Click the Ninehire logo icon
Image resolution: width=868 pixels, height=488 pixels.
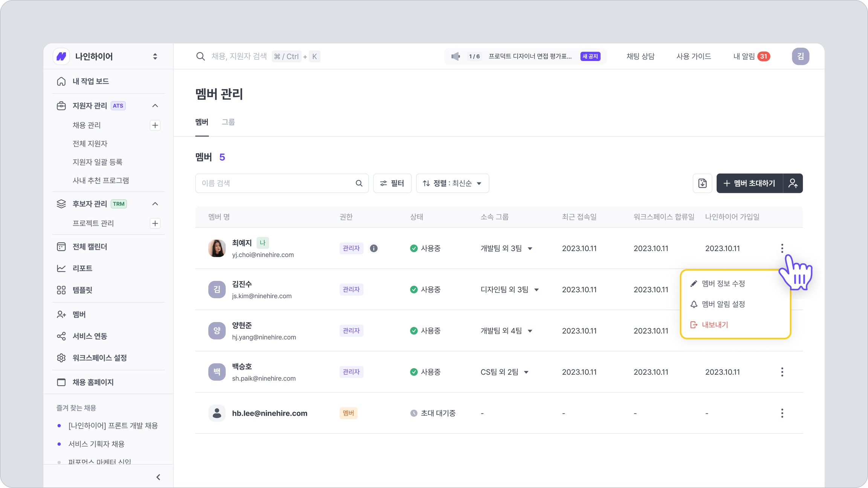(x=61, y=56)
